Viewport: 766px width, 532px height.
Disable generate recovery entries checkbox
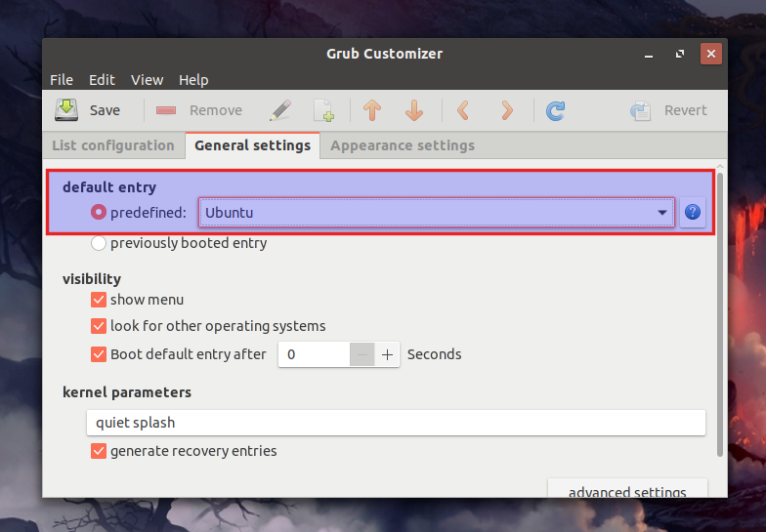coord(99,451)
